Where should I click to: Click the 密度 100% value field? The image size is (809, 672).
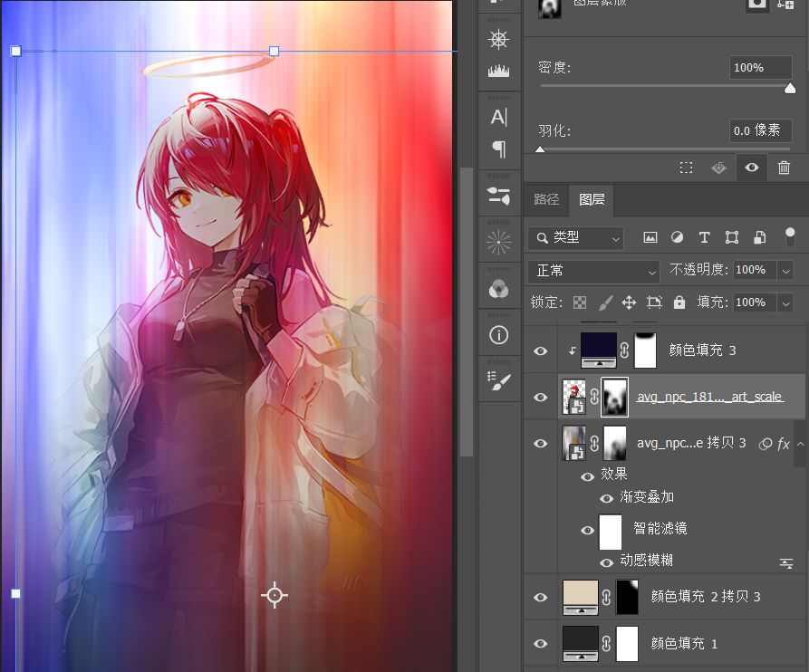pos(760,68)
